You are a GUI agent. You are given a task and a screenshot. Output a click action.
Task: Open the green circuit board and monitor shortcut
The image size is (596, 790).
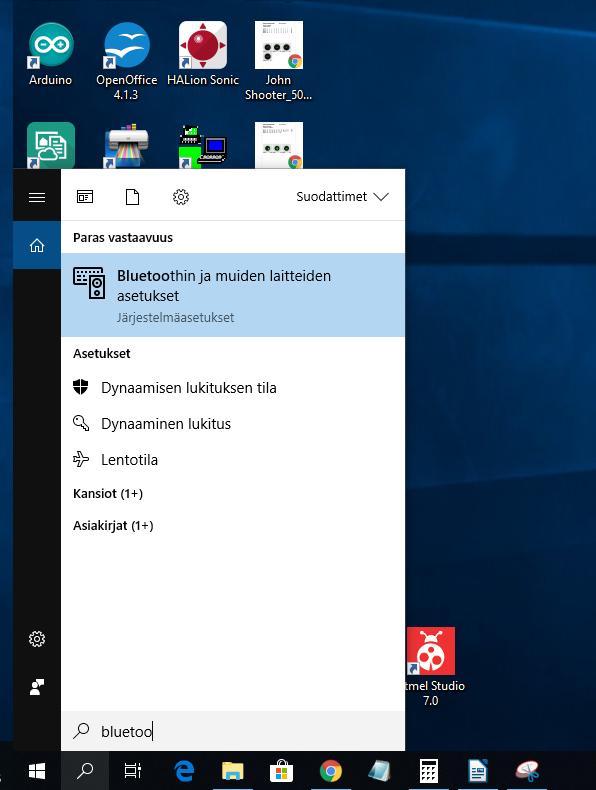(x=203, y=145)
